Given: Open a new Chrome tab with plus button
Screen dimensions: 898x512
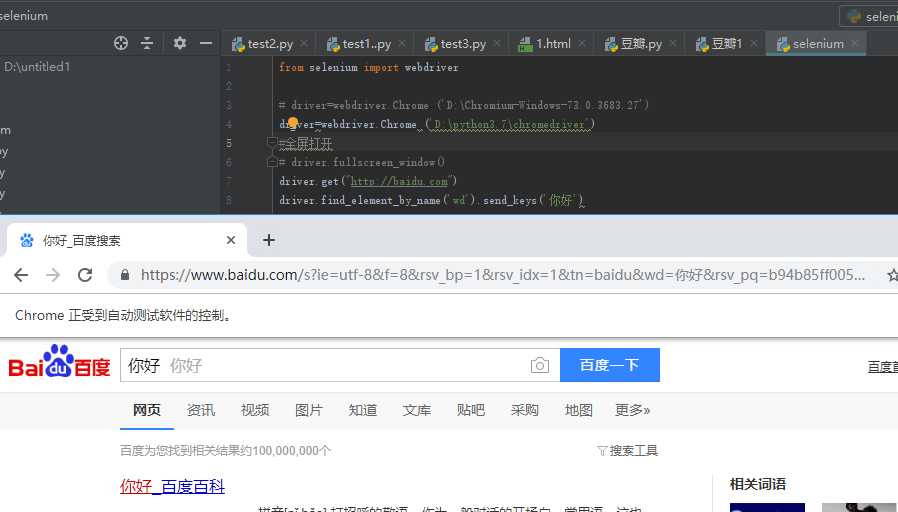Looking at the screenshot, I should tap(269, 240).
